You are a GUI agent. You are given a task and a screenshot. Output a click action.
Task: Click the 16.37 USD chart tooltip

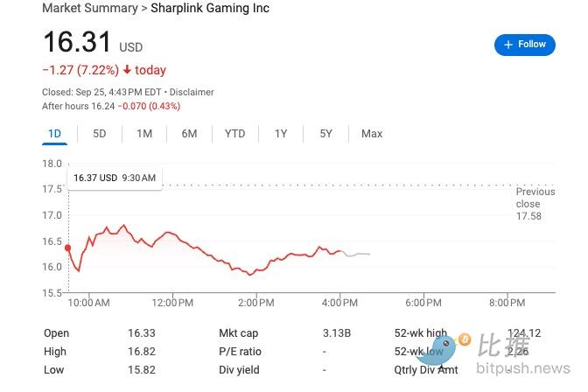click(x=114, y=178)
